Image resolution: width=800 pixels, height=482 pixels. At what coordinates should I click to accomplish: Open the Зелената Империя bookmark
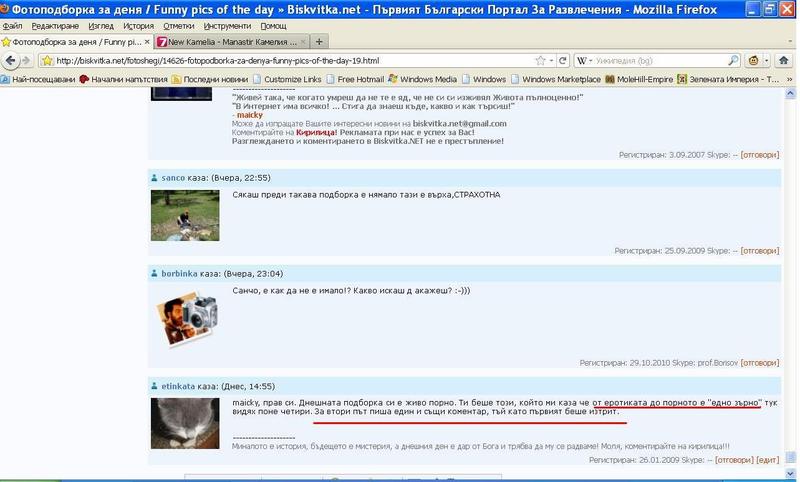tap(728, 79)
